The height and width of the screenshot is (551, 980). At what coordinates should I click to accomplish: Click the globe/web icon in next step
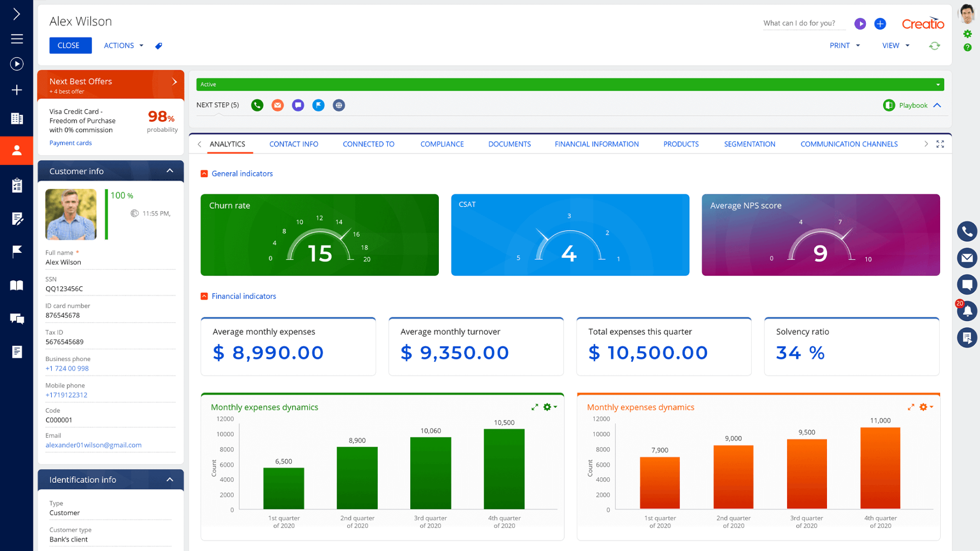[339, 105]
